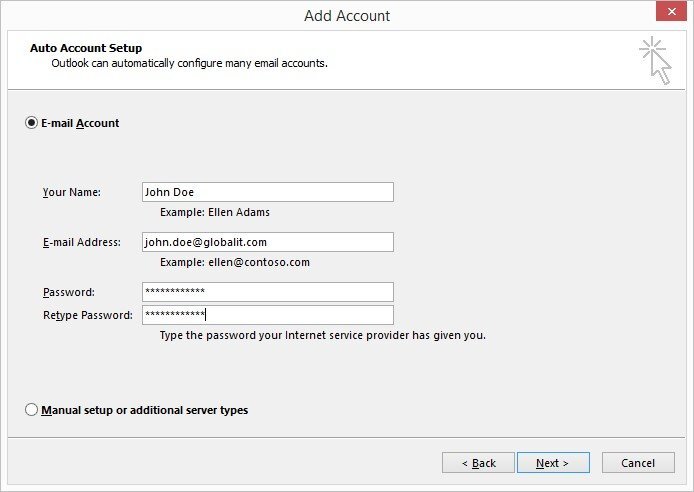This screenshot has height=492, width=694.
Task: Click the "Your Name:" label
Action: tap(72, 192)
